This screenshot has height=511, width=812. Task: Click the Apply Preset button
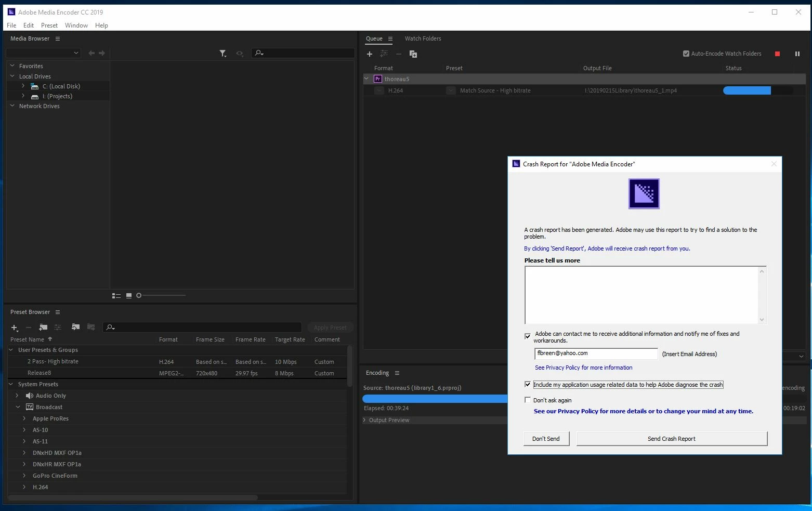[x=330, y=327]
